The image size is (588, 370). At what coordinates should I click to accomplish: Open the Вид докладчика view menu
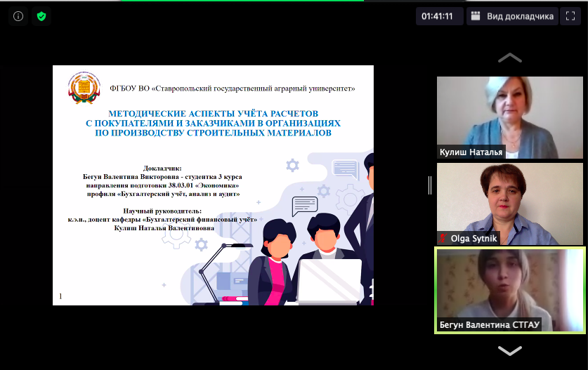click(x=512, y=16)
